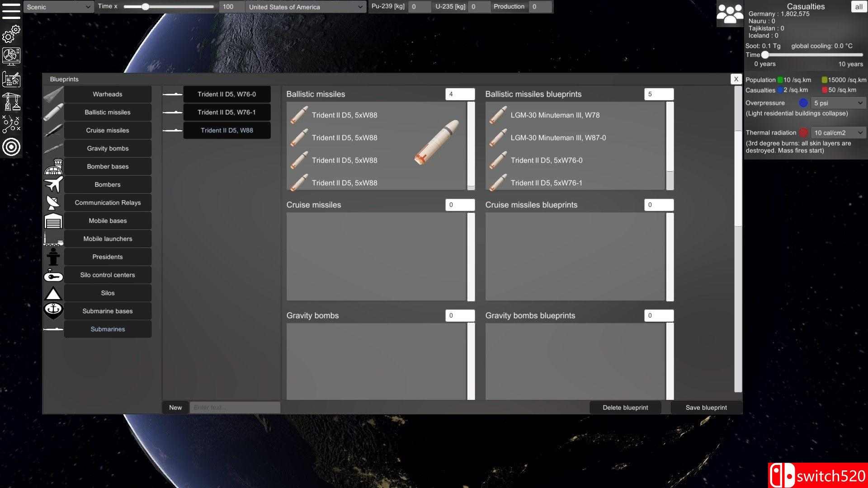Click the target bullseye icon

pyautogui.click(x=11, y=147)
